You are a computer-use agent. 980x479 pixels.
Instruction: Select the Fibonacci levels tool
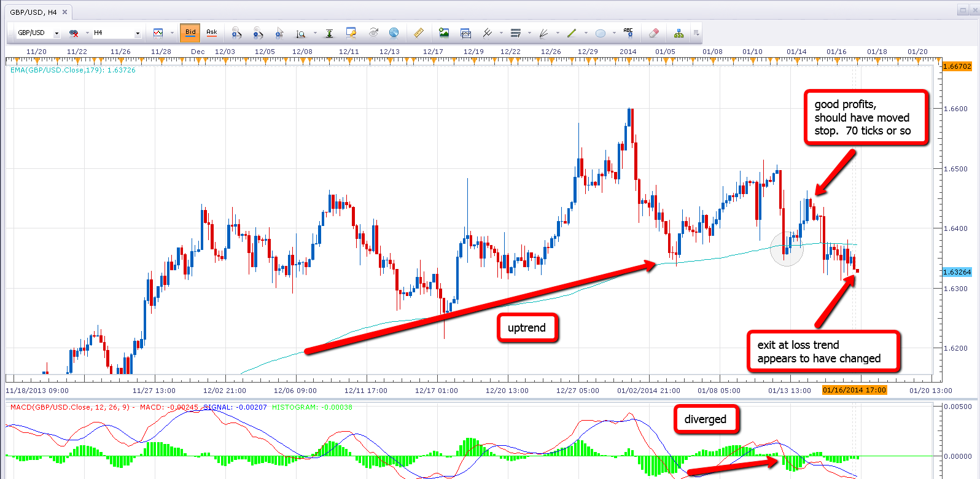tap(515, 33)
